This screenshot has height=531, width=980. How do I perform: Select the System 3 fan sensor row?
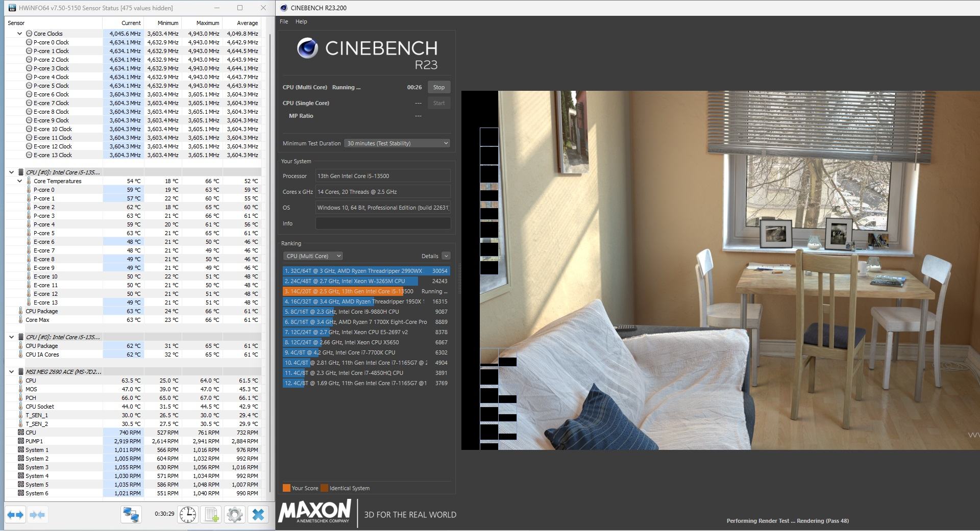pos(133,467)
